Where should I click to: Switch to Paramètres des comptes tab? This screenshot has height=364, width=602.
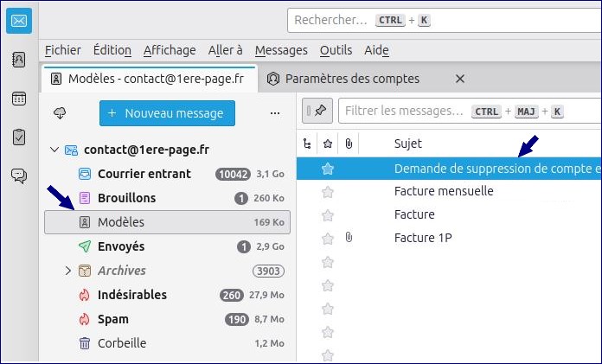point(353,79)
